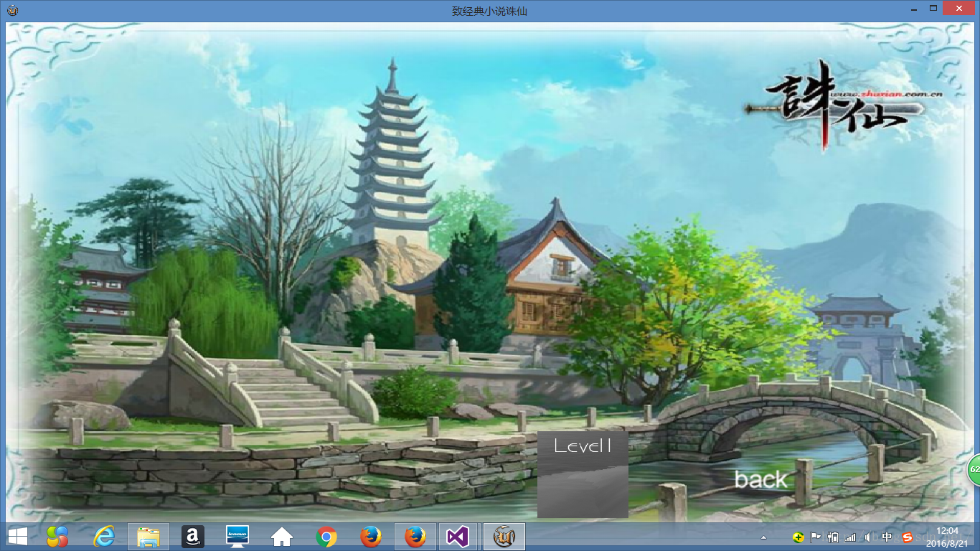The image size is (980, 551).
Task: Switch to Visual Studio in taskbar
Action: coord(458,537)
